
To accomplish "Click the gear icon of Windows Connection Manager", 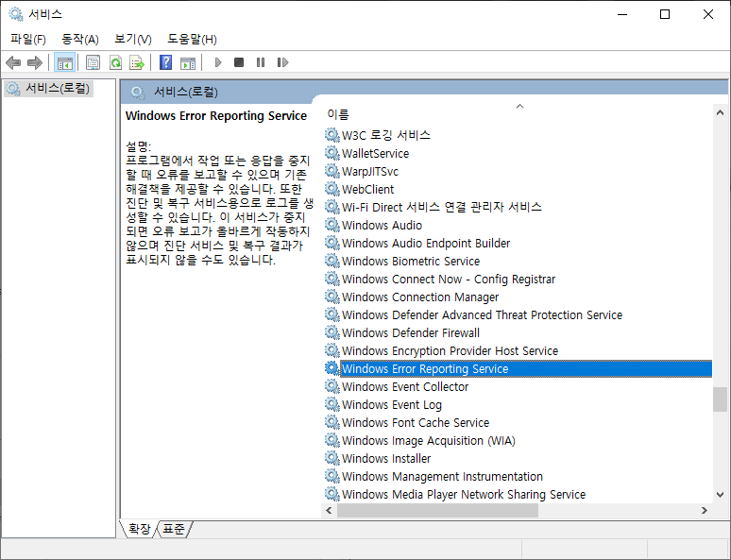I will click(x=331, y=297).
